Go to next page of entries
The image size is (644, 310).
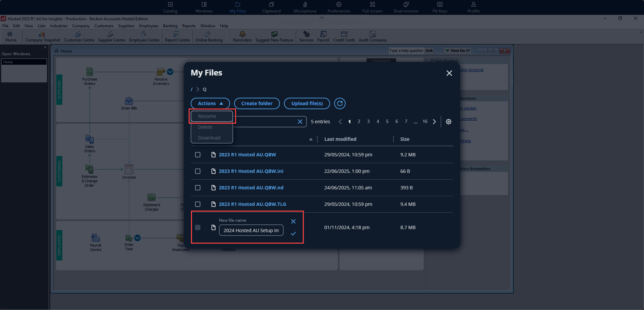[x=434, y=122]
